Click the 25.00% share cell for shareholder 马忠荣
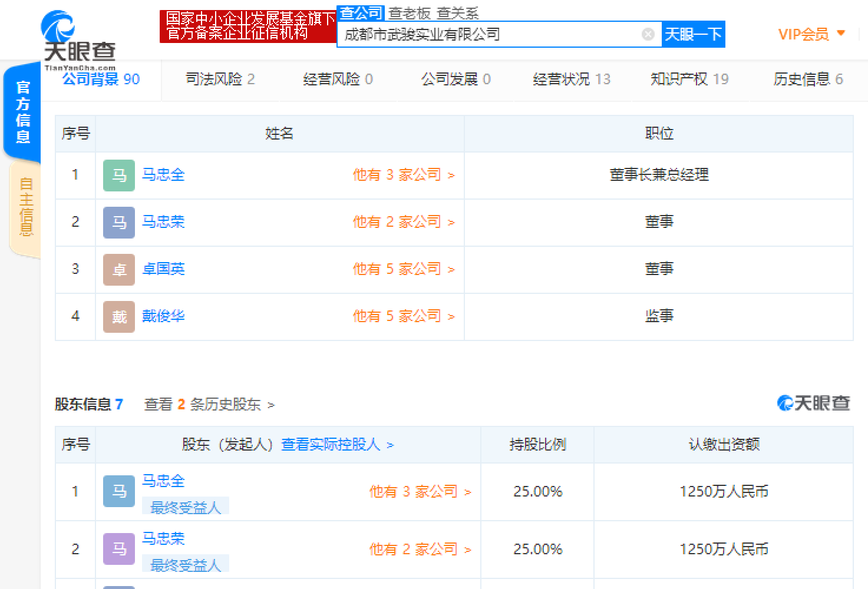868x589 pixels. (537, 550)
